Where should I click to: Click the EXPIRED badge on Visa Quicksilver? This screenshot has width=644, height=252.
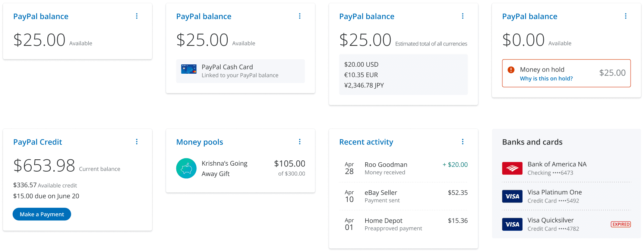[x=621, y=224]
